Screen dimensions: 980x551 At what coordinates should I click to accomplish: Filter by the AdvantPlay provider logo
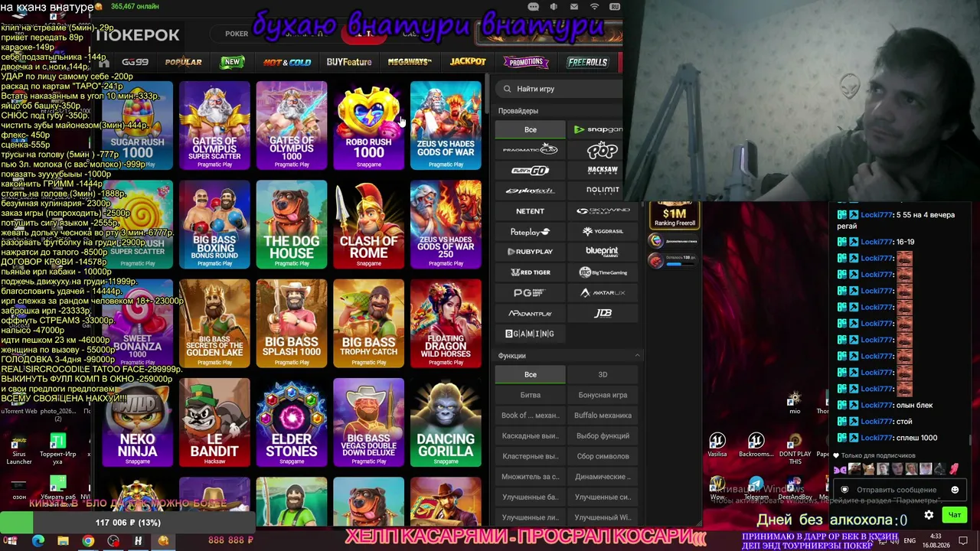(x=530, y=313)
